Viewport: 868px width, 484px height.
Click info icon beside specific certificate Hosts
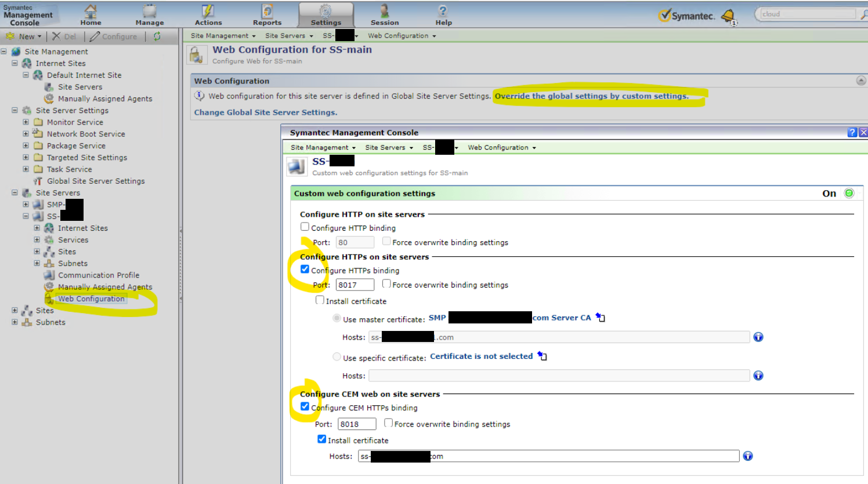point(758,376)
